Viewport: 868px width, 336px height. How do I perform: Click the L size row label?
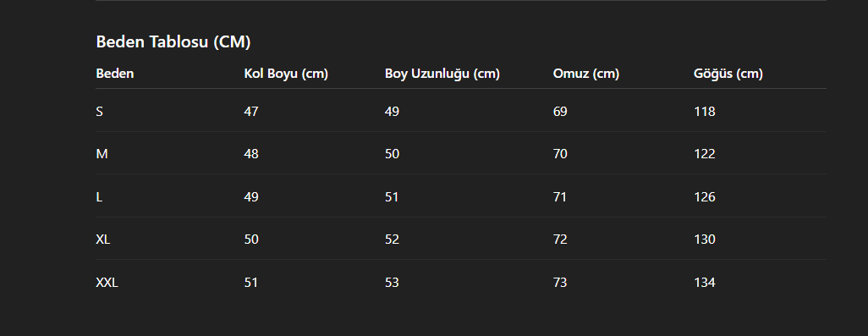click(x=99, y=197)
